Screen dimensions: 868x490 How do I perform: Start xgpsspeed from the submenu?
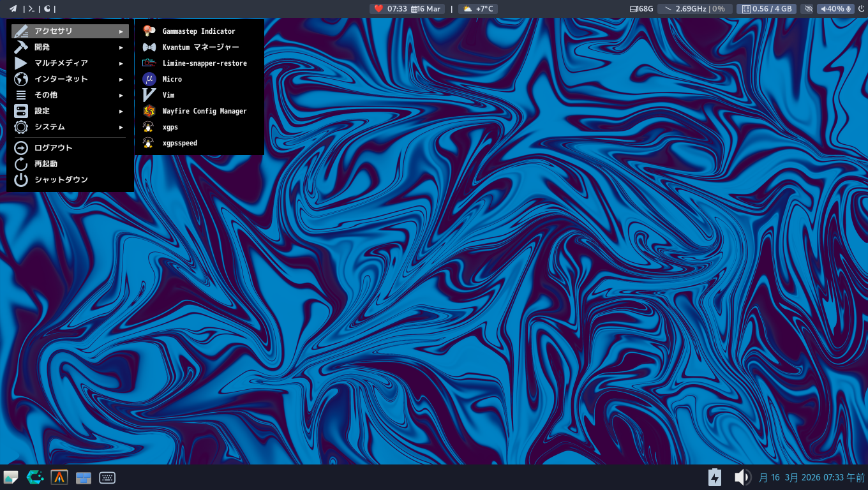199,143
